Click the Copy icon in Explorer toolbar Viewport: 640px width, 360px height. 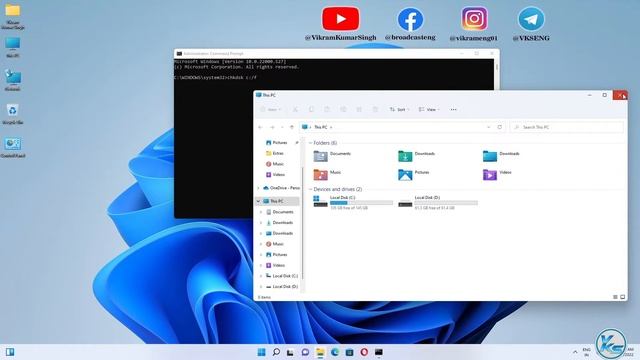click(x=311, y=109)
